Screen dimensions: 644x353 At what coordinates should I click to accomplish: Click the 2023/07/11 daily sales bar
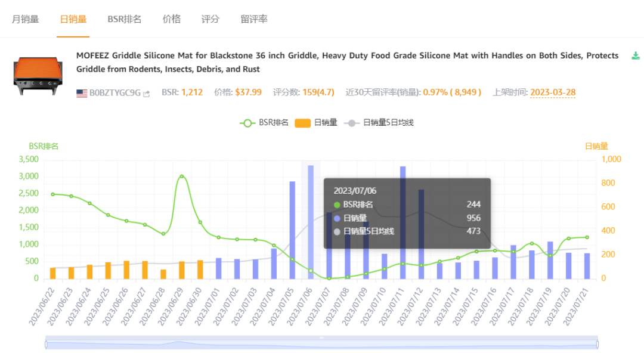tap(403, 222)
